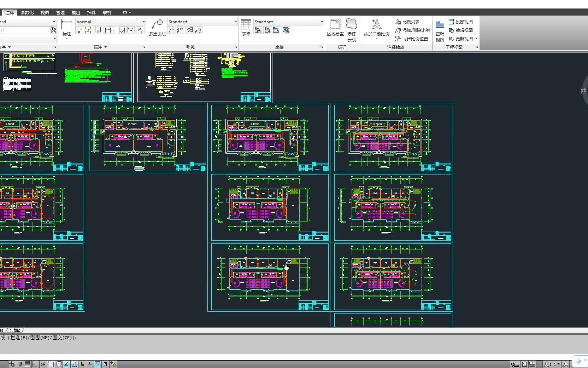Image resolution: width=588 pixels, height=368 pixels.
Task: Click the remove leader icon
Action: [180, 30]
